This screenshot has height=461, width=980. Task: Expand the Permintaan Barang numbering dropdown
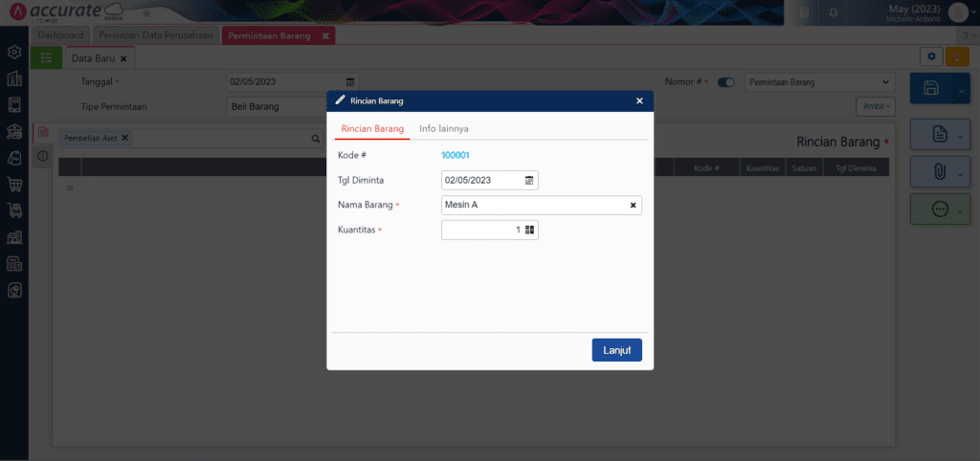[x=820, y=82]
